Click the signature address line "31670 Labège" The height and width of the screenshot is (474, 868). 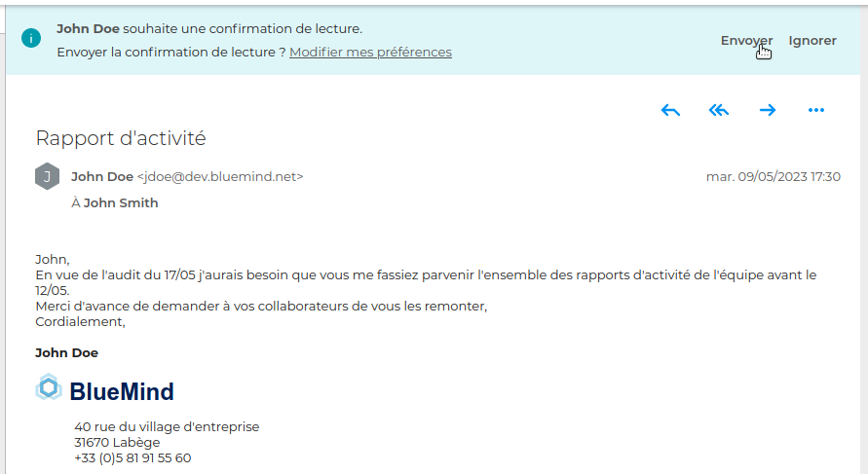click(x=117, y=442)
